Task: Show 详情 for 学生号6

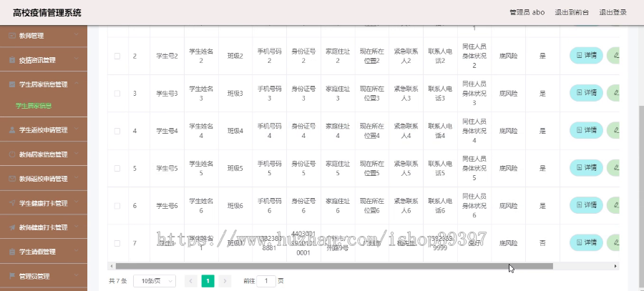Action: coord(586,204)
